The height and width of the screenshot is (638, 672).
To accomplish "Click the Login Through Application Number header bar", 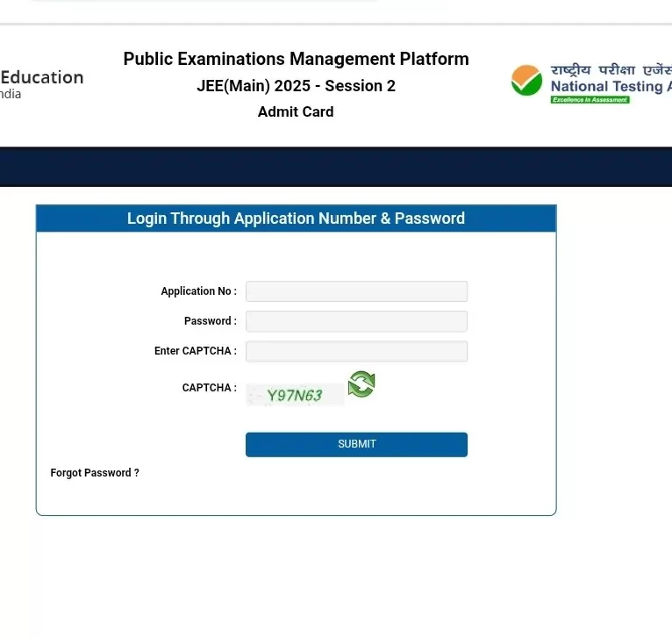I will [x=296, y=219].
